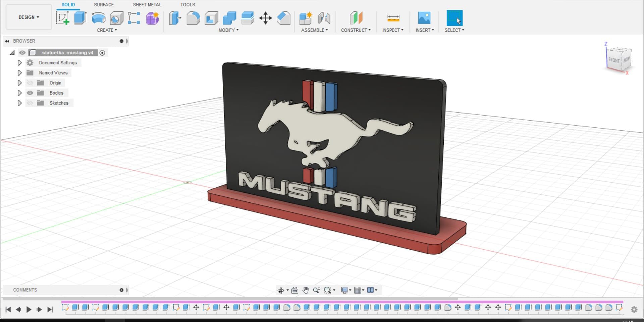Click the Joint tool icon
The height and width of the screenshot is (322, 644).
coord(324,18)
